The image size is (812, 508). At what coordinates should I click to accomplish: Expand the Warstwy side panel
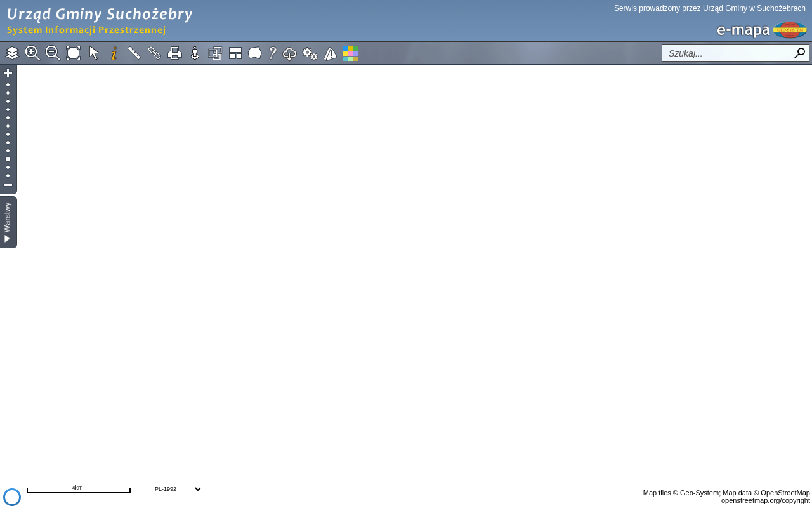pyautogui.click(x=8, y=222)
